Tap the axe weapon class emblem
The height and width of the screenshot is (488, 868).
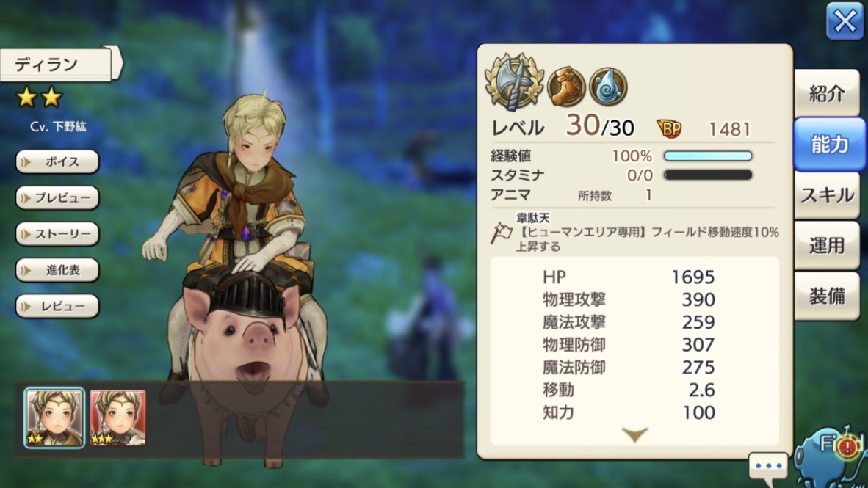[x=514, y=83]
